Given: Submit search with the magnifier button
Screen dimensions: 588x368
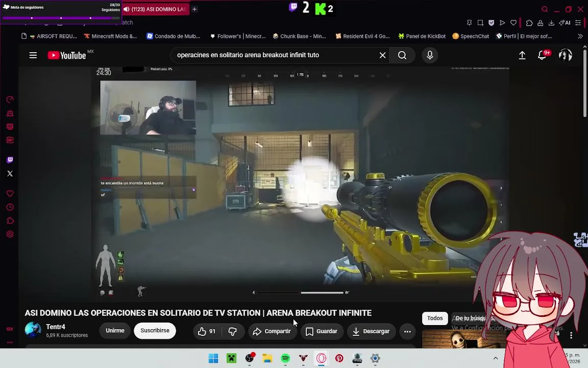Looking at the screenshot, I should tap(402, 55).
